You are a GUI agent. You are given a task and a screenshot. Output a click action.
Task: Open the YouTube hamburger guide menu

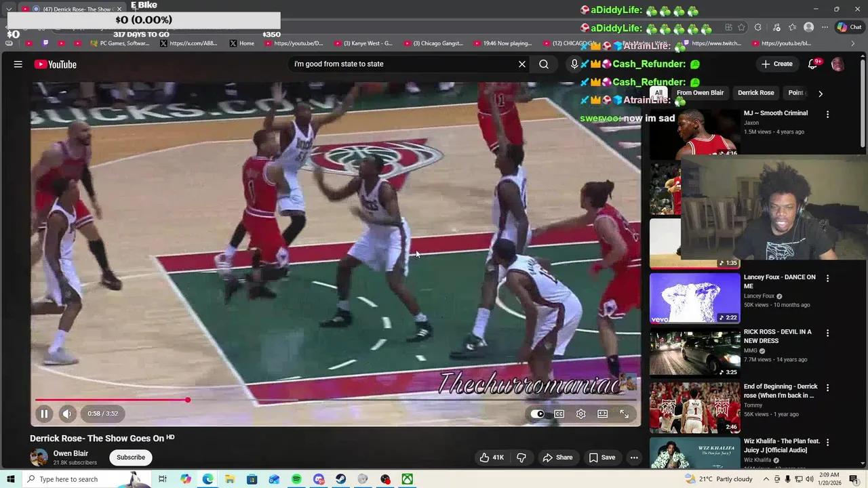click(x=18, y=64)
